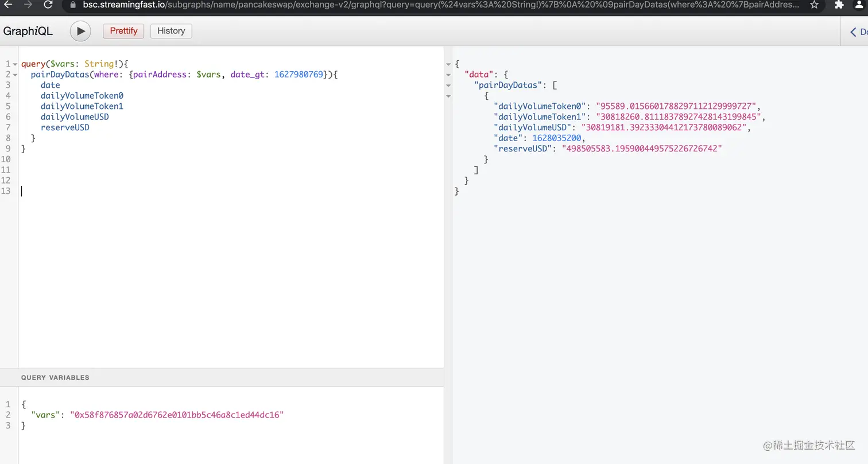
Task: Click the "reserveUSD" key in the results
Action: tap(523, 149)
